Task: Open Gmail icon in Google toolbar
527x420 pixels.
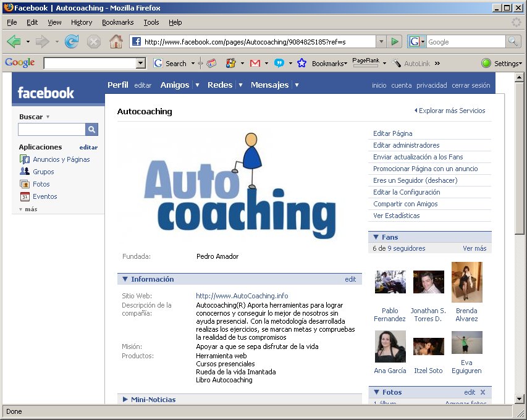Action: point(255,63)
